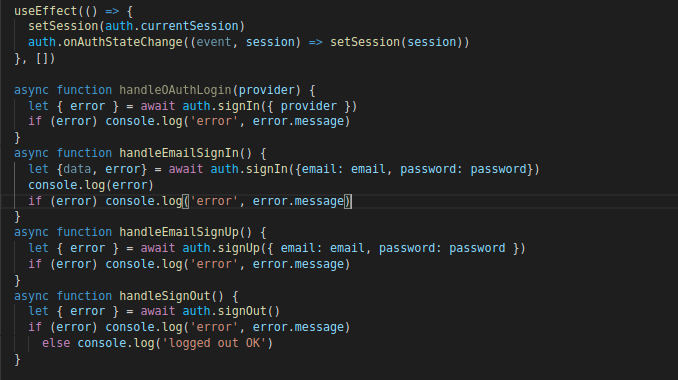Click the useEffect call at top

pyautogui.click(x=45, y=11)
